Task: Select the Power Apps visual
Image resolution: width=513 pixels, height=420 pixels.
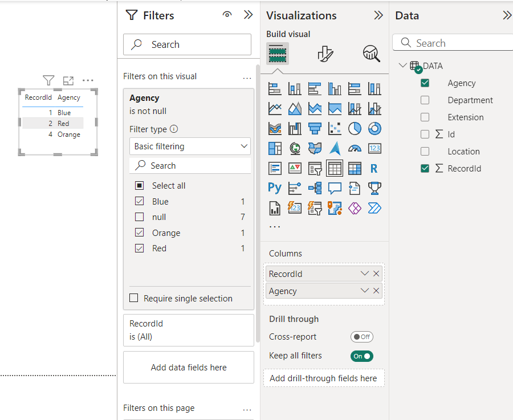Action: (355, 208)
